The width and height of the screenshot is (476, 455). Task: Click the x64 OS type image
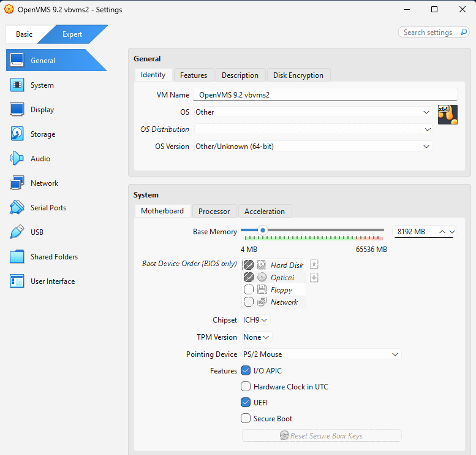point(447,115)
